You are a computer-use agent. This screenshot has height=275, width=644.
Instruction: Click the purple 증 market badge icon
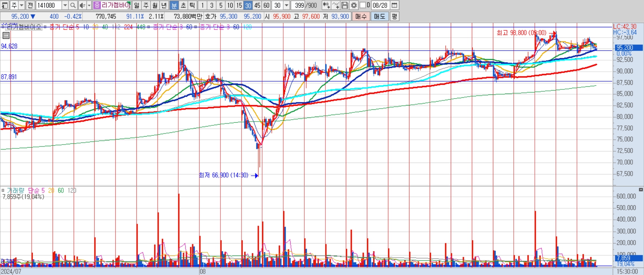tap(97, 5)
